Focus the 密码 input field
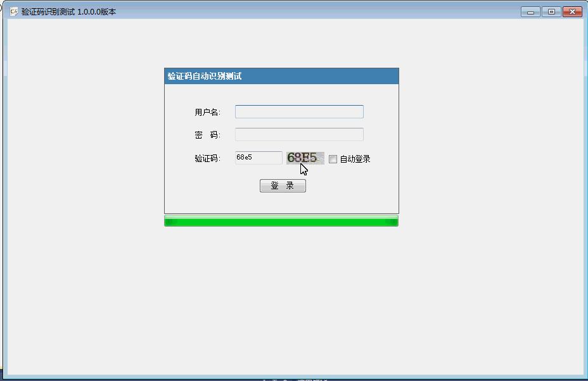The height and width of the screenshot is (381, 588). pos(299,134)
